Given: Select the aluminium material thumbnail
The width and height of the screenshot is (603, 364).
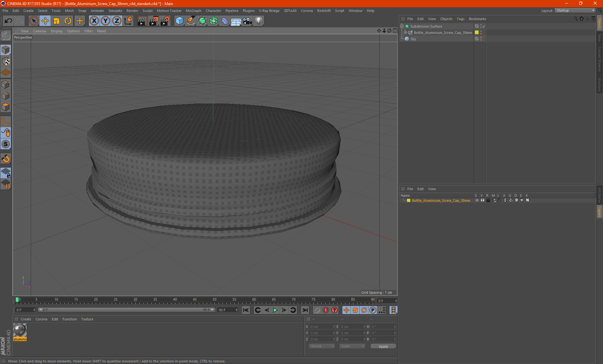Looking at the screenshot, I should tap(20, 330).
